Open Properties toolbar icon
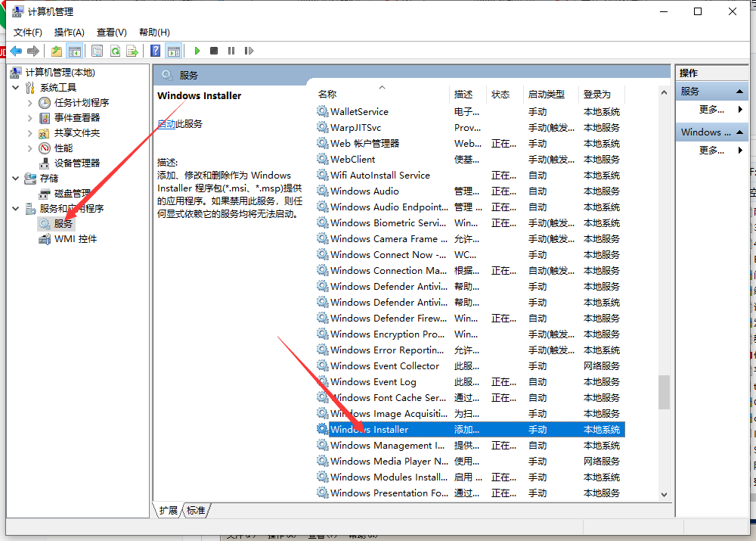The width and height of the screenshot is (756, 541). pyautogui.click(x=97, y=51)
